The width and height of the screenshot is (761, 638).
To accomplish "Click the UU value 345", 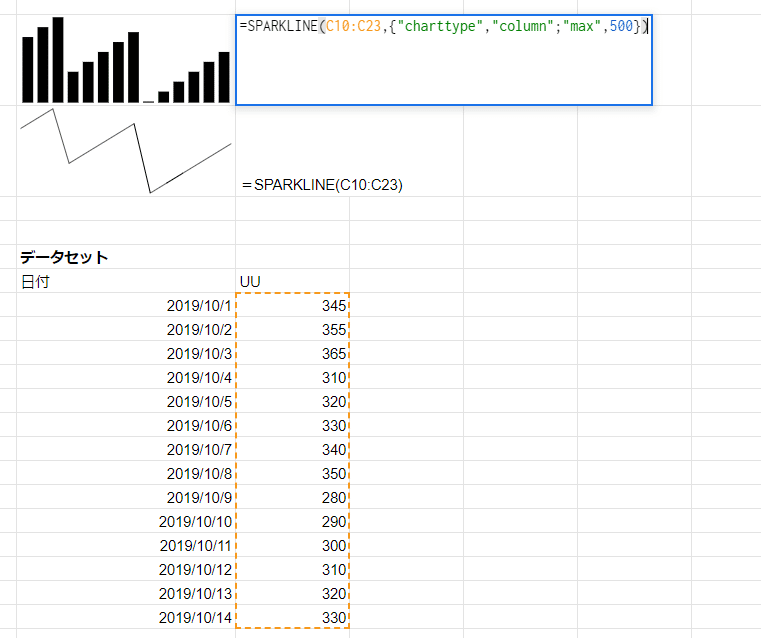I will 292,305.
